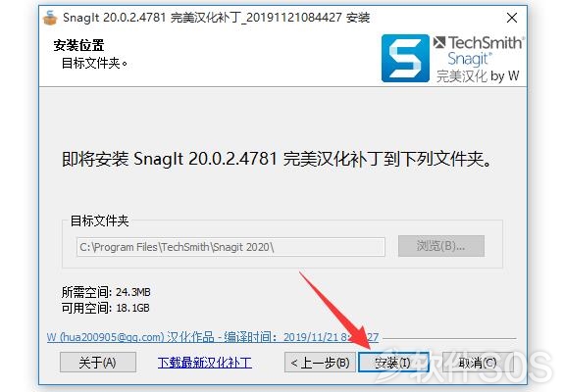Click the Snagit 2020 destination path field
563x392 pixels.
pyautogui.click(x=230, y=247)
